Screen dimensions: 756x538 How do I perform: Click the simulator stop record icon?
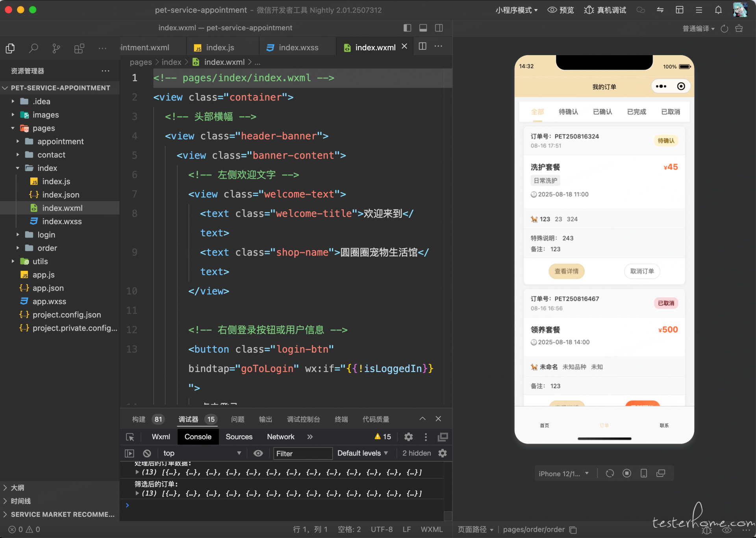[x=627, y=473]
